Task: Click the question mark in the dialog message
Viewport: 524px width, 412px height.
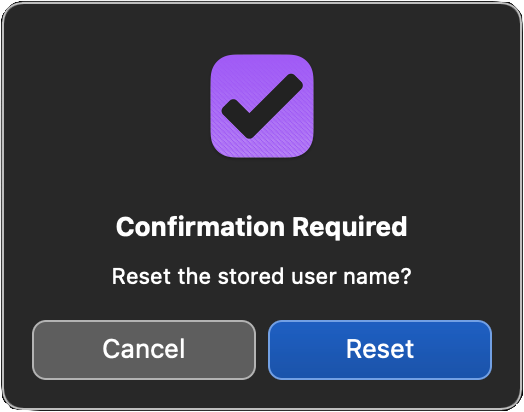Action: pos(406,276)
